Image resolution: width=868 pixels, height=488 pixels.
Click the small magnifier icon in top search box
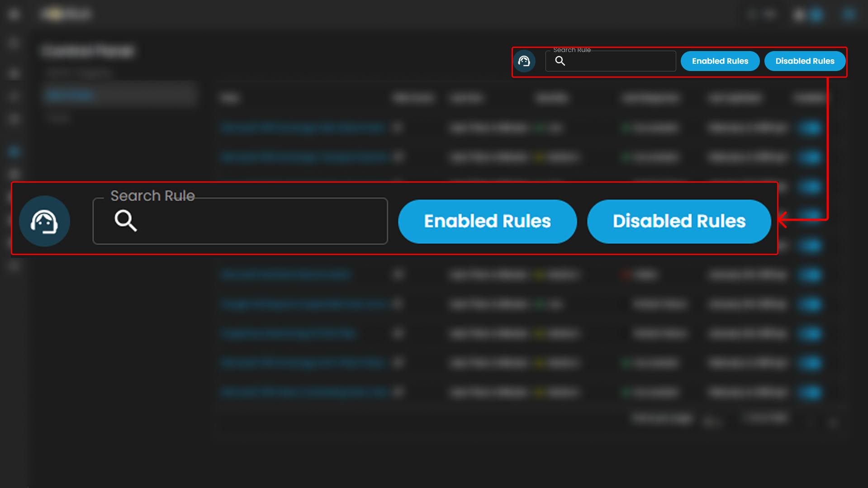pyautogui.click(x=560, y=61)
